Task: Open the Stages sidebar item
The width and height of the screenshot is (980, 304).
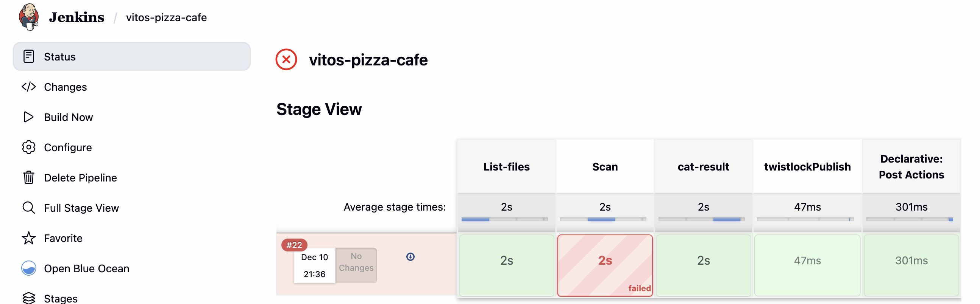Action: (x=61, y=298)
